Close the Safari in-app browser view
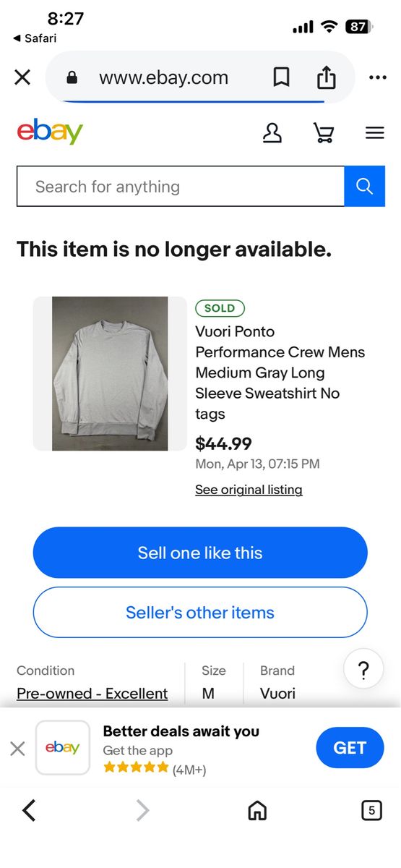Image resolution: width=401 pixels, height=868 pixels. (22, 77)
